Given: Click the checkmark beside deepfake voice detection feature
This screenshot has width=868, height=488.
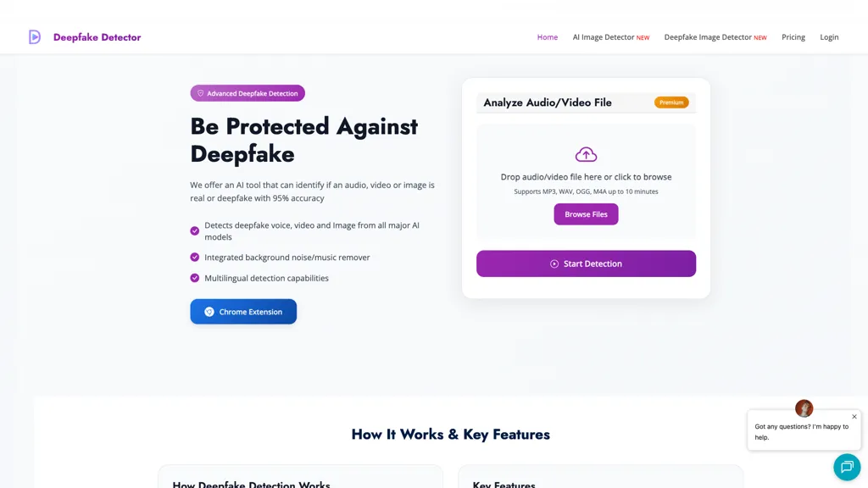Looking at the screenshot, I should (x=194, y=230).
